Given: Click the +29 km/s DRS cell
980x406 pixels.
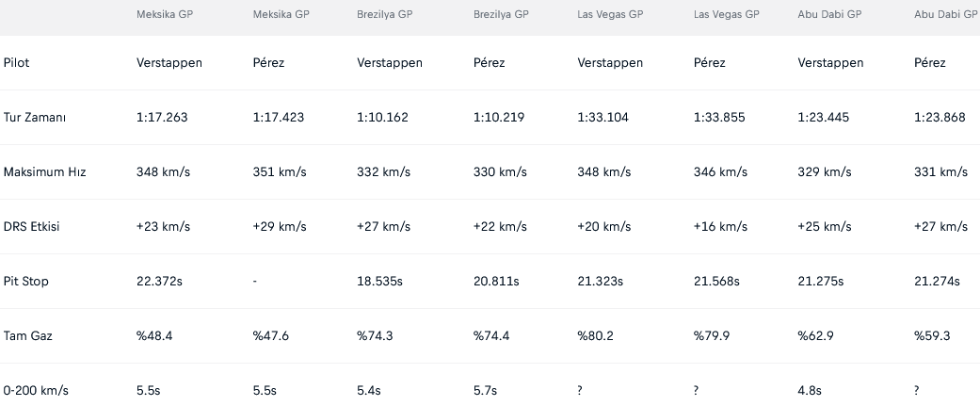Looking at the screenshot, I should coord(281,227).
